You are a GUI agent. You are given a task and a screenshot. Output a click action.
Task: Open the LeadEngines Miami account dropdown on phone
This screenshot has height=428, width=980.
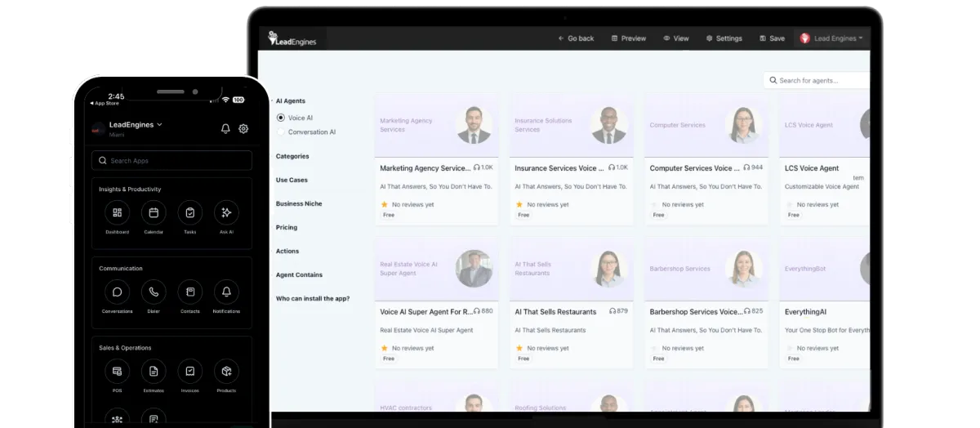tap(136, 125)
